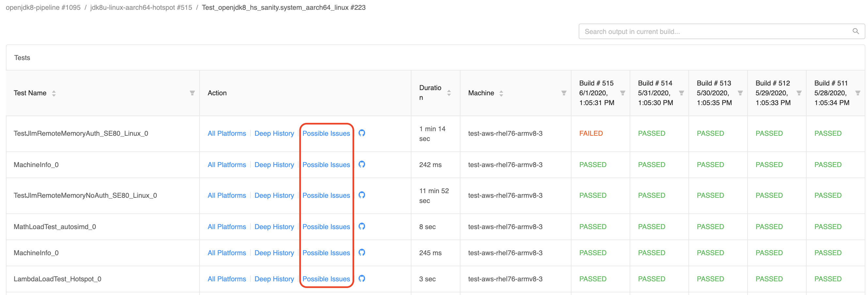Viewport: 868px width, 295px height.
Task: Click the TestJlmRemoteMemoryAuth_SE80_Linux_0 test name
Action: (81, 133)
